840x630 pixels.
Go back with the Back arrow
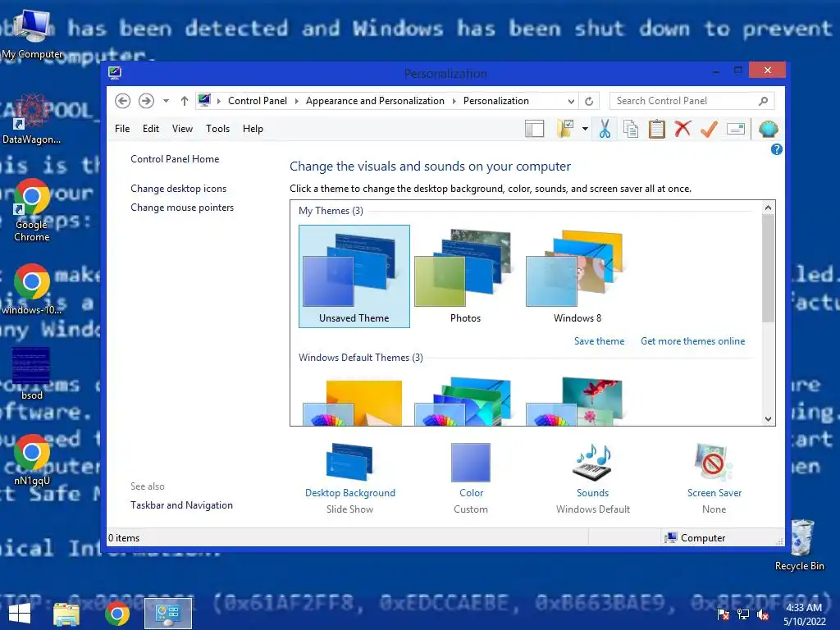tap(123, 101)
